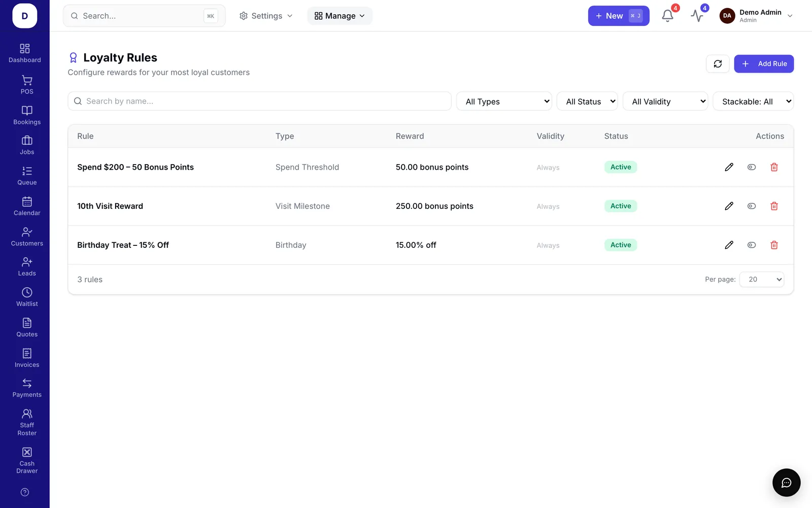812x508 pixels.
Task: Open the All Types filter dropdown
Action: 504,101
